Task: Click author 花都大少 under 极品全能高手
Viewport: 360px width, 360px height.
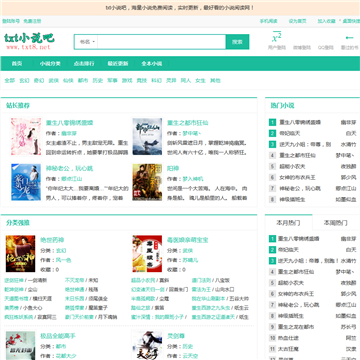Action: (x=66, y=356)
